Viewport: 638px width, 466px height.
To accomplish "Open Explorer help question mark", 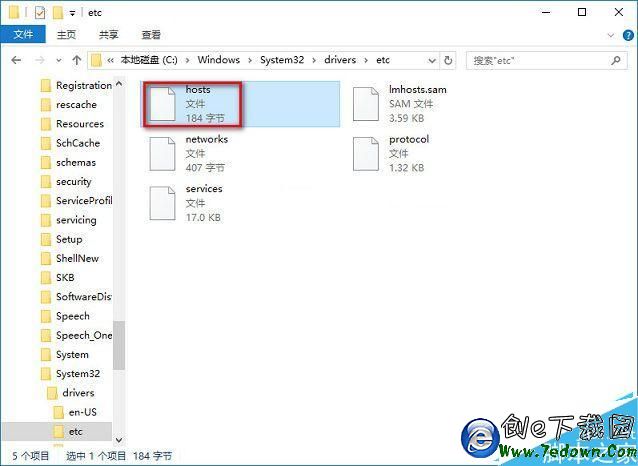I will tap(629, 35).
